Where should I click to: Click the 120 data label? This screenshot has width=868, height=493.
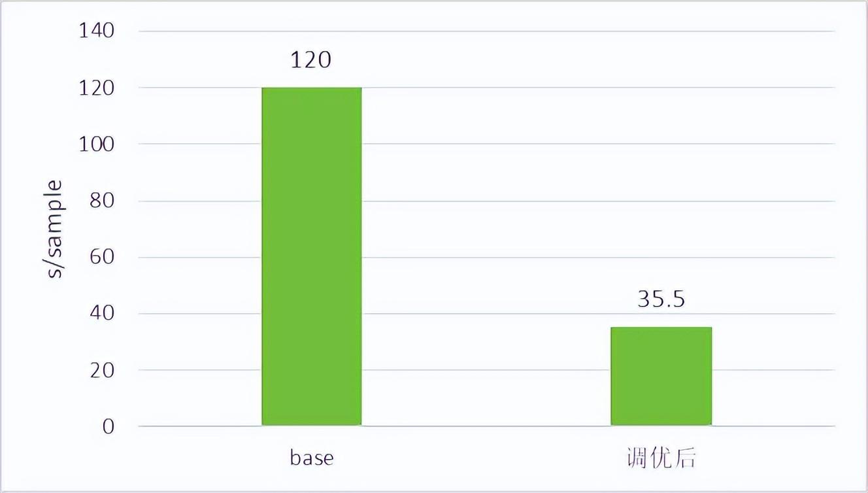click(x=311, y=60)
